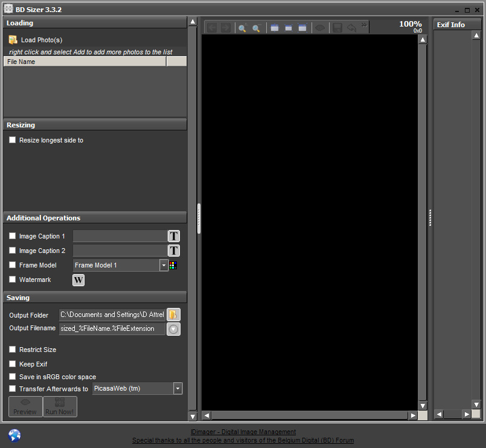Click the Output Folder path field
This screenshot has height=448, width=486.
click(x=112, y=315)
